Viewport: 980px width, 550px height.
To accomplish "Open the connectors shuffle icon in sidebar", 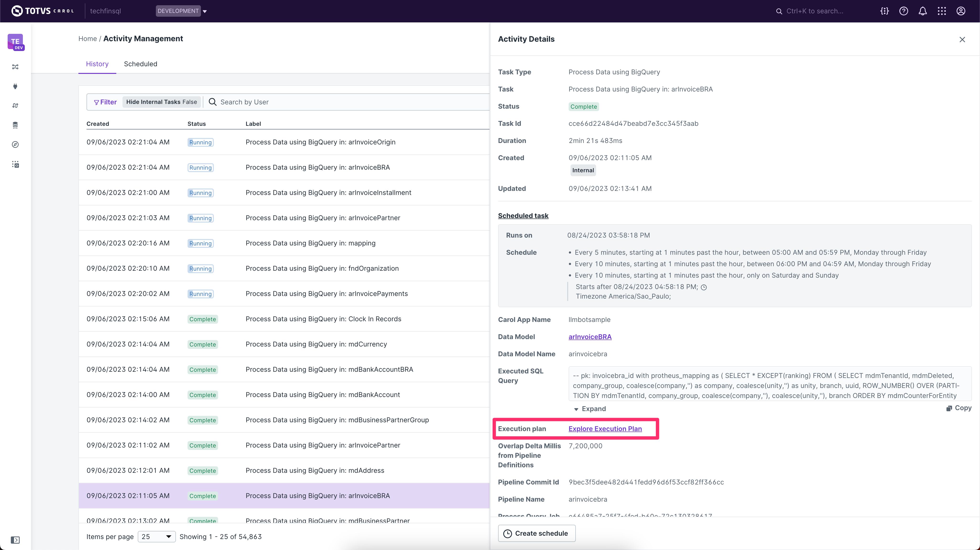I will click(x=15, y=67).
